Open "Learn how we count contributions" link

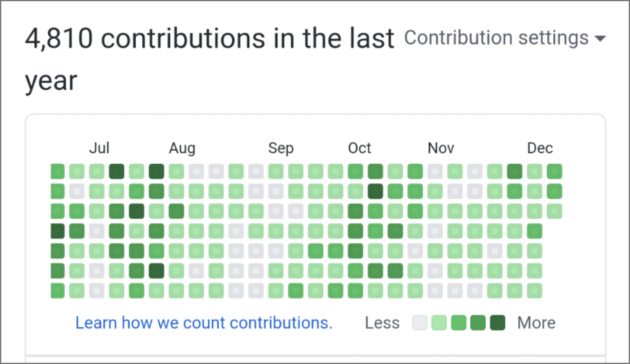tap(204, 323)
